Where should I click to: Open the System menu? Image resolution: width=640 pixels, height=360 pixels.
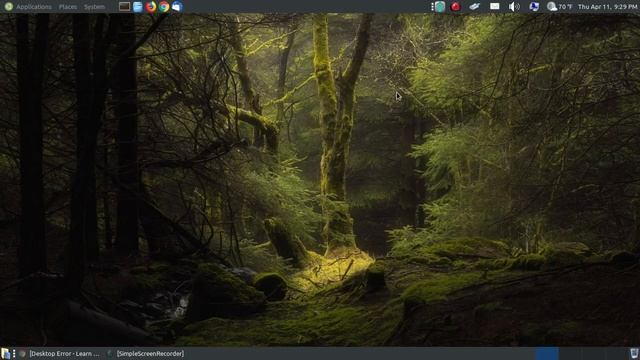click(94, 7)
